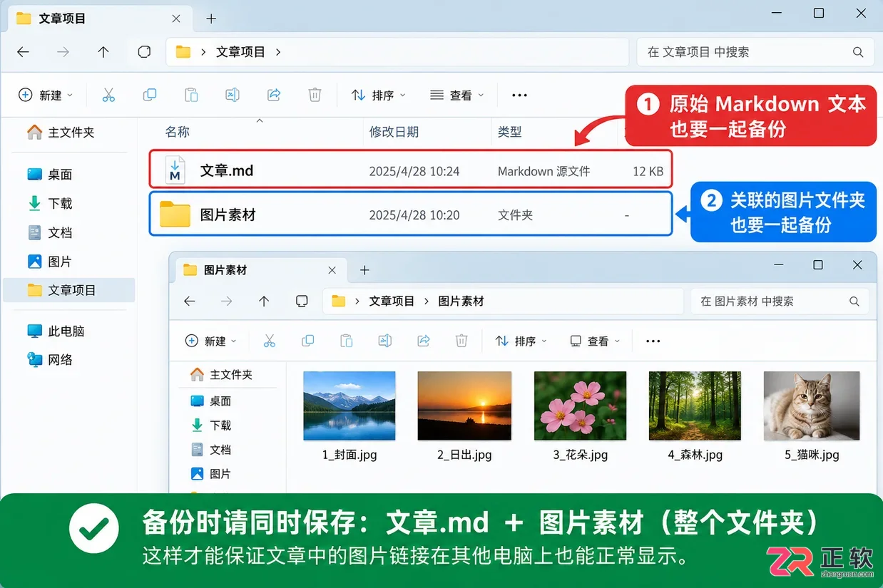This screenshot has width=883, height=588.
Task: Open 排序 dropdown in 文章项目 window
Action: pos(379,95)
